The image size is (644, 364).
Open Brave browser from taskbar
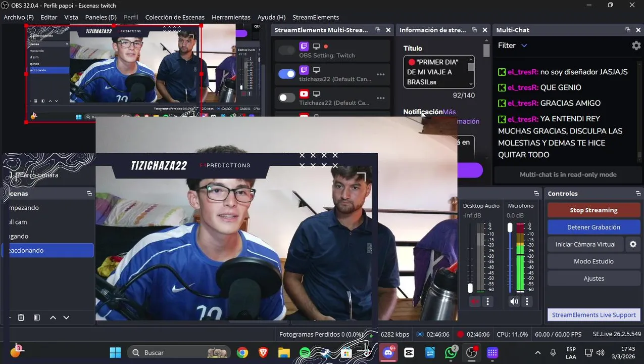click(x=263, y=352)
